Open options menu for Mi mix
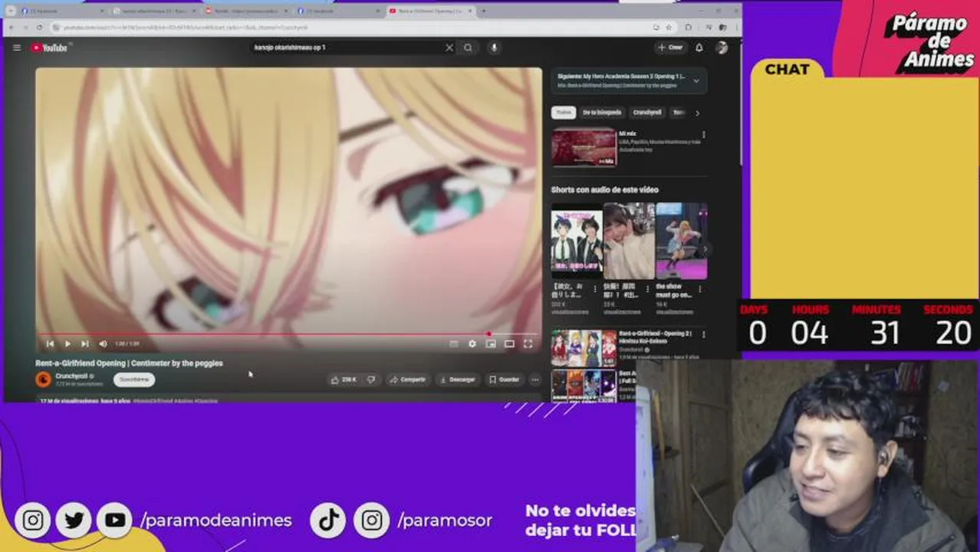980x552 pixels. click(704, 135)
